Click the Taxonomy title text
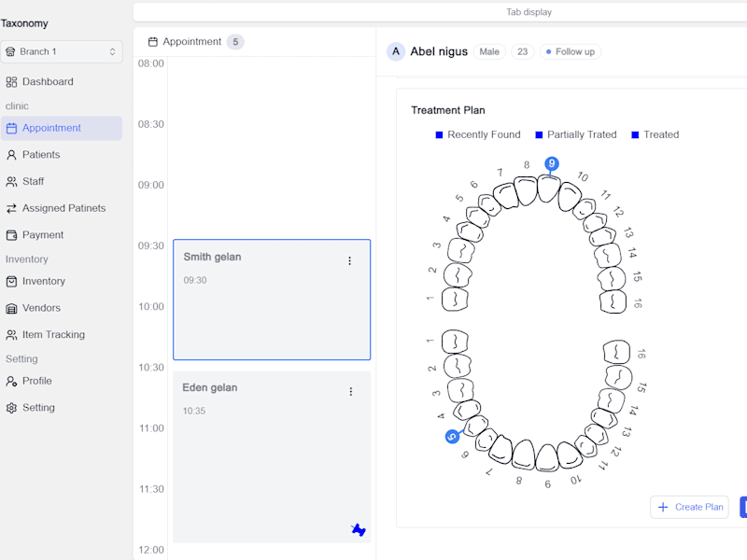This screenshot has height=560, width=747. click(x=24, y=23)
